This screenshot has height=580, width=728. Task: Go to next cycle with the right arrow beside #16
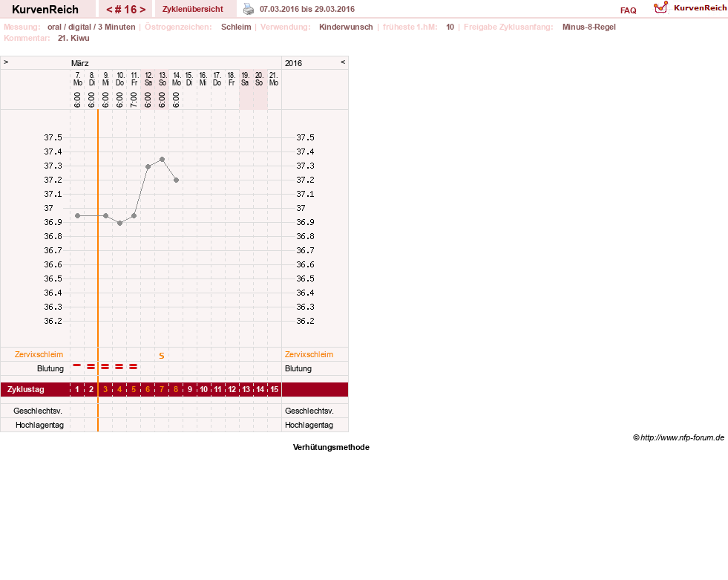coord(142,10)
